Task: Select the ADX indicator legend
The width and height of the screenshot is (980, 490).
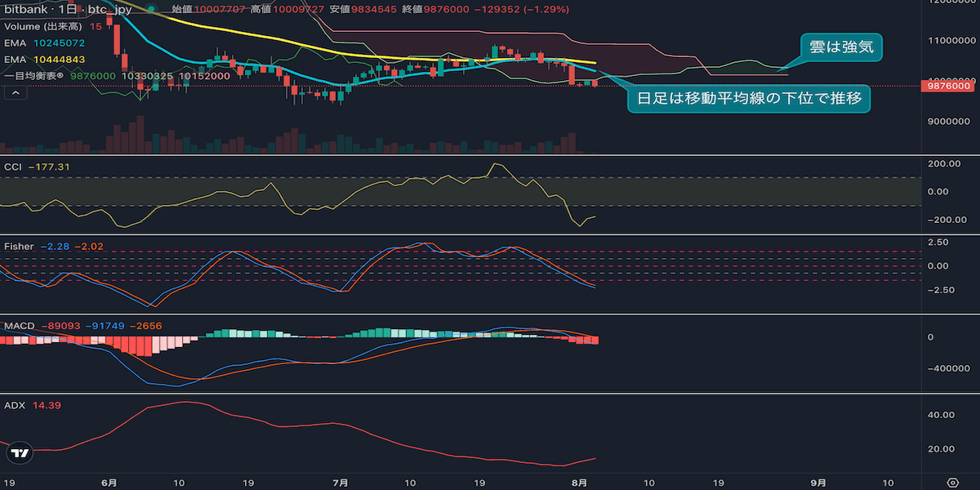Action: [x=33, y=405]
